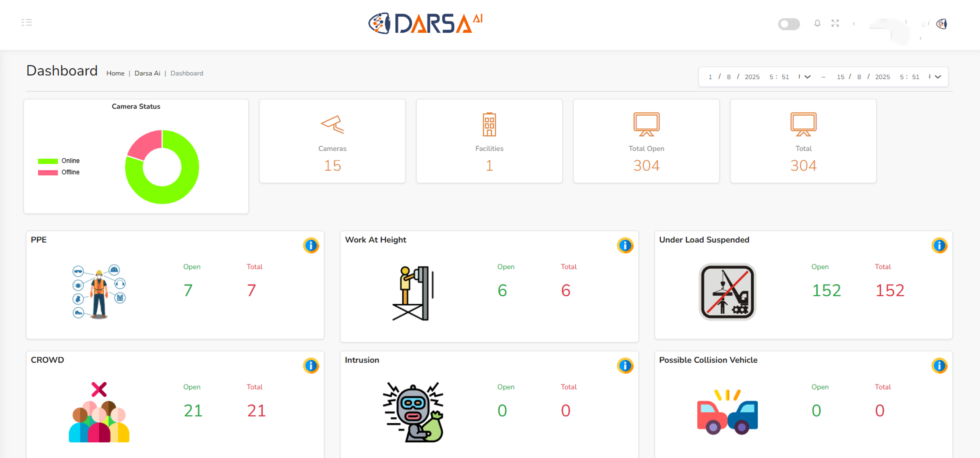
Task: Go to Home breadcrumb
Action: pyautogui.click(x=115, y=73)
